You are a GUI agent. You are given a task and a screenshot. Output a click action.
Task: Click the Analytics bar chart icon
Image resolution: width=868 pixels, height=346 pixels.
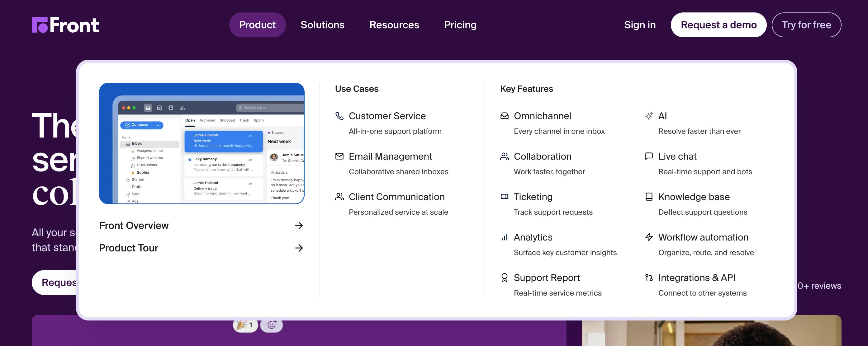pos(504,237)
